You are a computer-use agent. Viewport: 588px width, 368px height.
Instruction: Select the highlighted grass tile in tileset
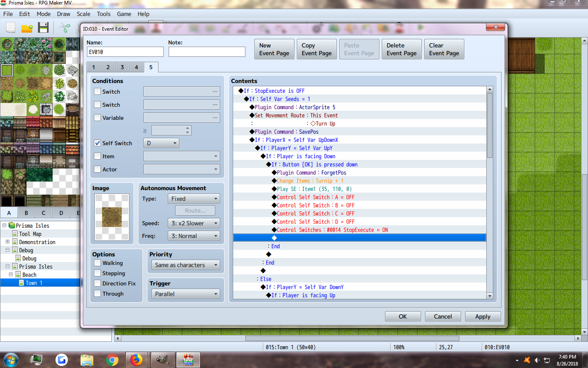click(x=7, y=70)
